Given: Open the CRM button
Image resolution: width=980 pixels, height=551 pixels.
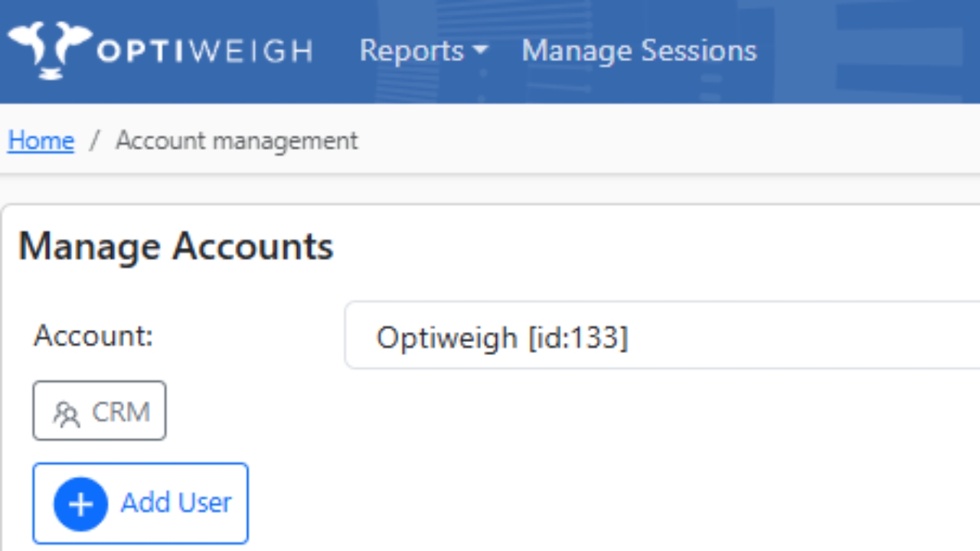Looking at the screenshot, I should pos(100,411).
